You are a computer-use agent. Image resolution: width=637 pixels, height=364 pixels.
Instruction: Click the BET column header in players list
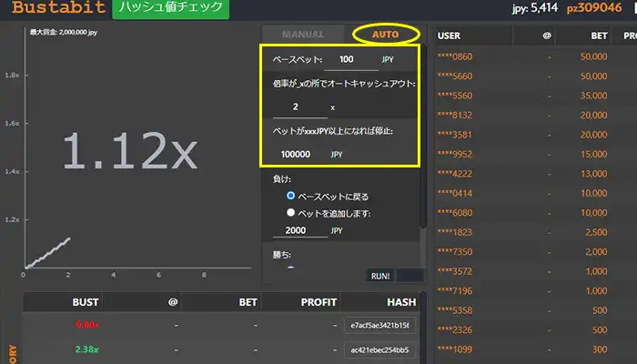pyautogui.click(x=599, y=35)
